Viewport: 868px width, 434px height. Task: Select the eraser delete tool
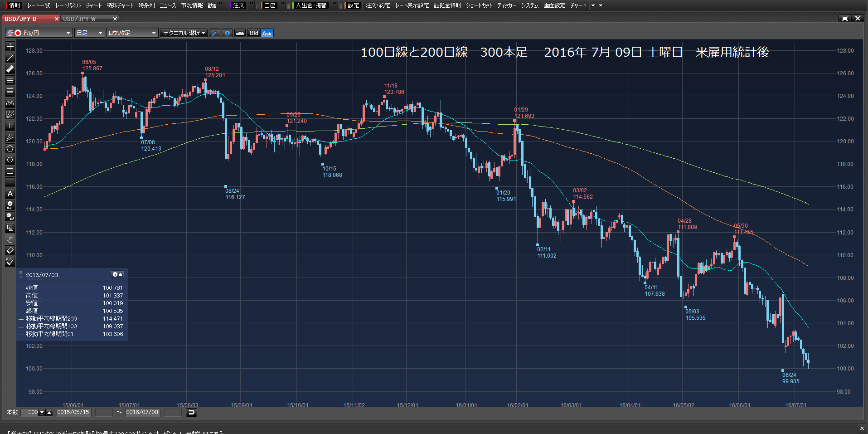pos(10,250)
